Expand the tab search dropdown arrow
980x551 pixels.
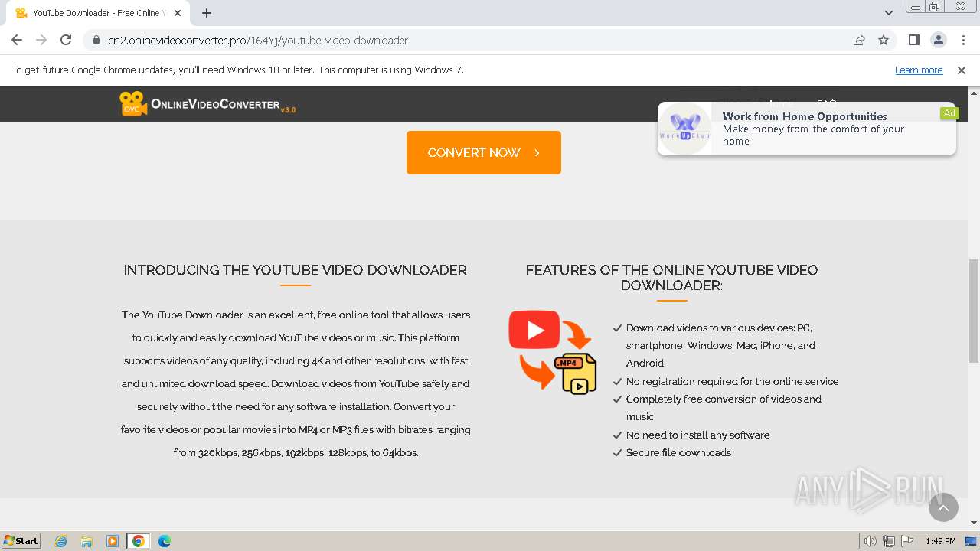click(x=888, y=13)
